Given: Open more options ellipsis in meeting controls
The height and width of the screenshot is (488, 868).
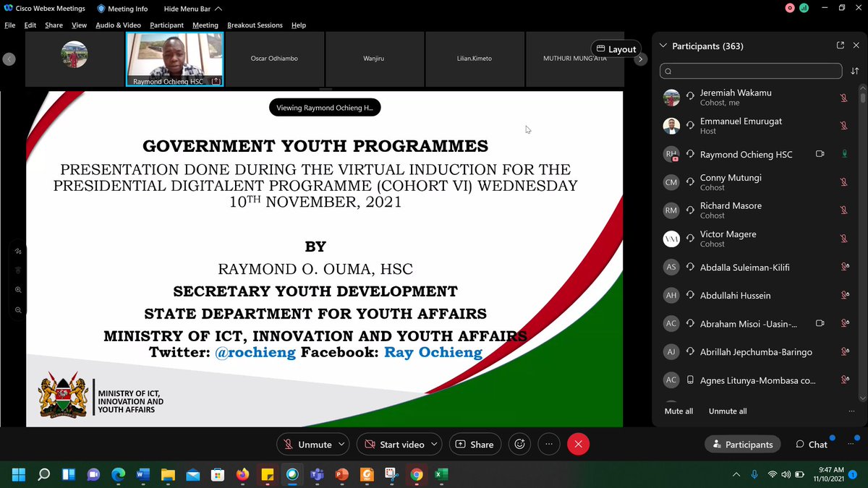Looking at the screenshot, I should [x=549, y=444].
